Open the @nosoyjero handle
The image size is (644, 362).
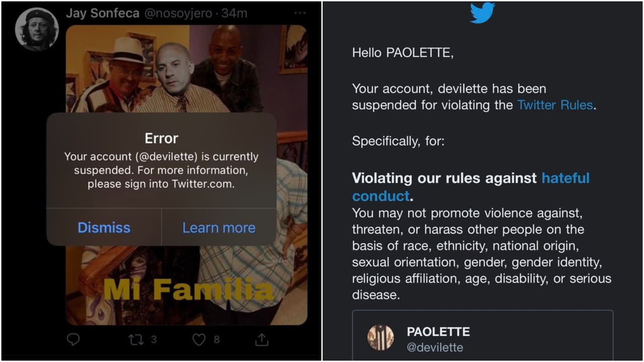coord(178,14)
